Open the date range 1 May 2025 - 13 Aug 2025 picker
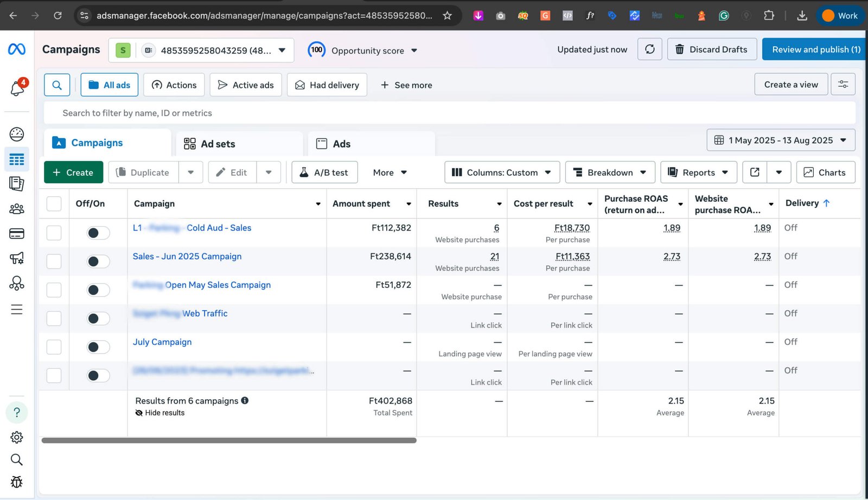Image resolution: width=868 pixels, height=500 pixels. click(x=781, y=140)
